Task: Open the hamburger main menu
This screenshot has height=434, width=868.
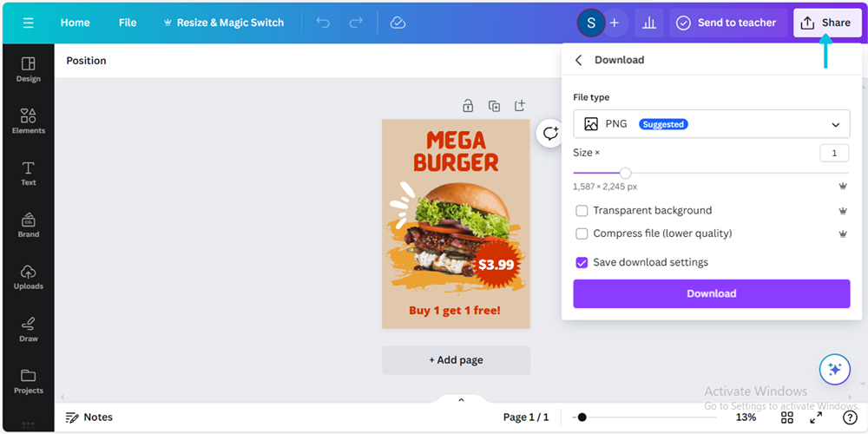Action: pyautogui.click(x=29, y=23)
